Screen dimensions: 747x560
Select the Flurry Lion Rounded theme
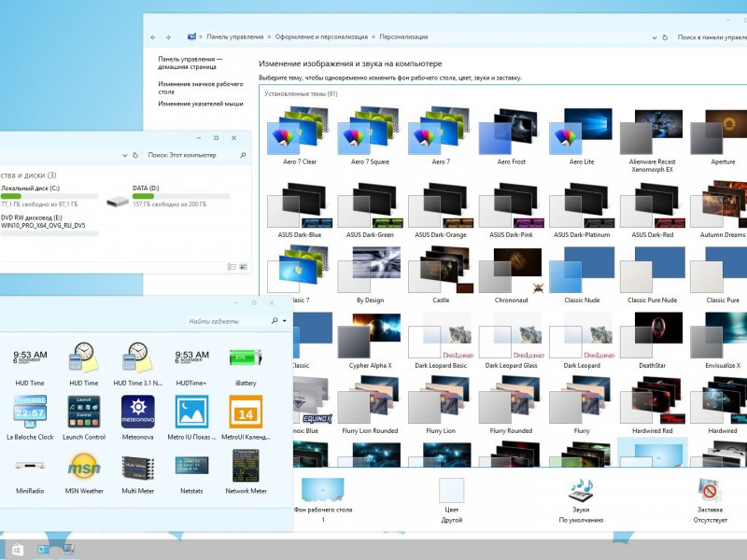[x=370, y=405]
